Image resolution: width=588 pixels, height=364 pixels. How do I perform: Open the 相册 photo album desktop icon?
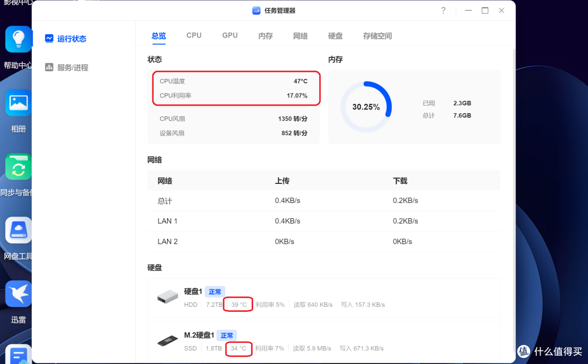click(x=18, y=103)
